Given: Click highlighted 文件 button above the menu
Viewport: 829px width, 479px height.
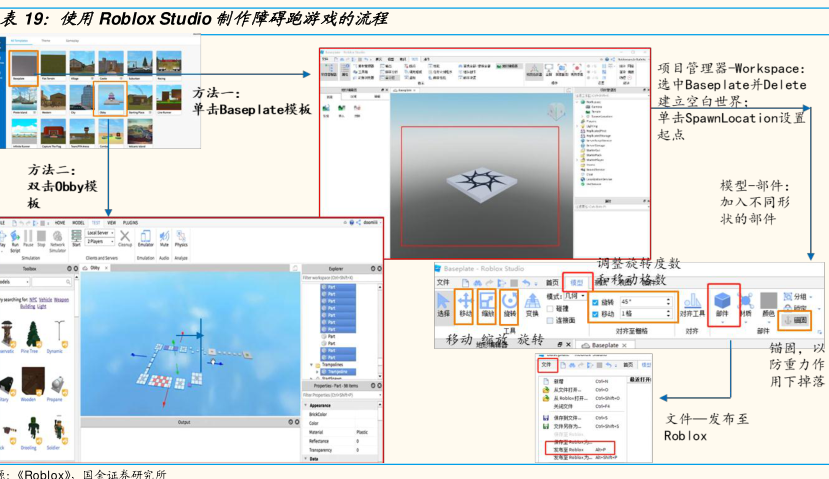Looking at the screenshot, I should tap(547, 365).
